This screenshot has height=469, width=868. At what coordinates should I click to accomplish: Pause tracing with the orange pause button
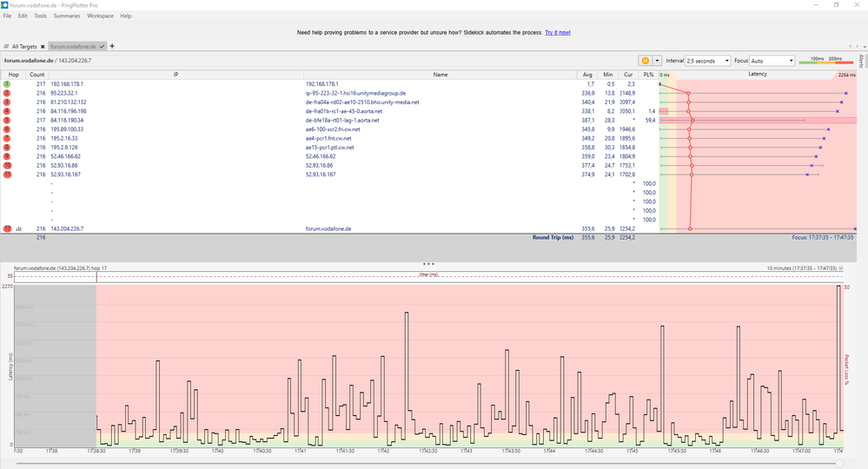tap(645, 61)
